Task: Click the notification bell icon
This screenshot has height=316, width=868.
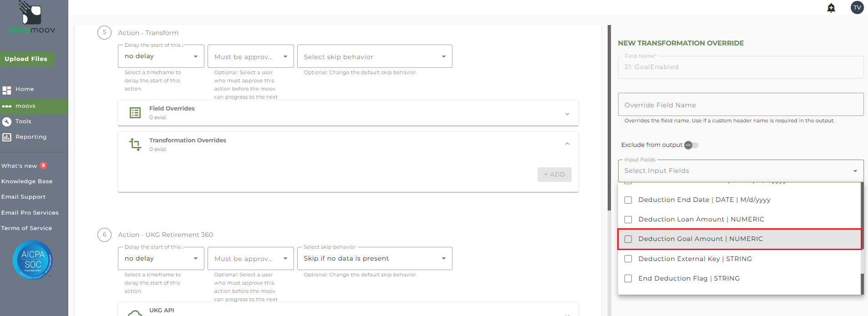Action: [831, 8]
